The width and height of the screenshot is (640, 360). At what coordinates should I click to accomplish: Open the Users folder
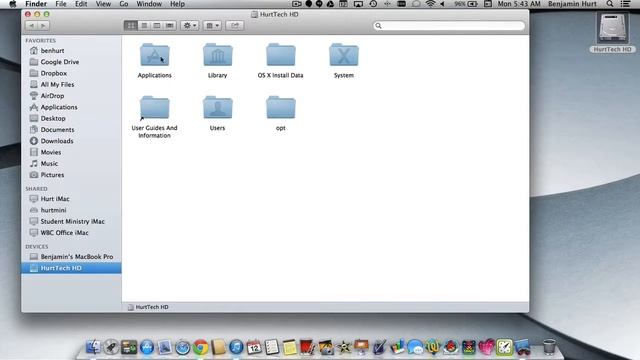(x=218, y=107)
